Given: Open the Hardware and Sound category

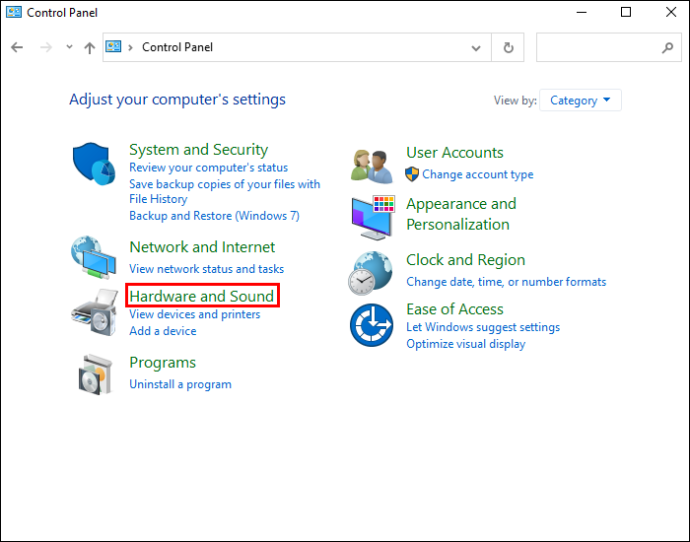Looking at the screenshot, I should 201,296.
